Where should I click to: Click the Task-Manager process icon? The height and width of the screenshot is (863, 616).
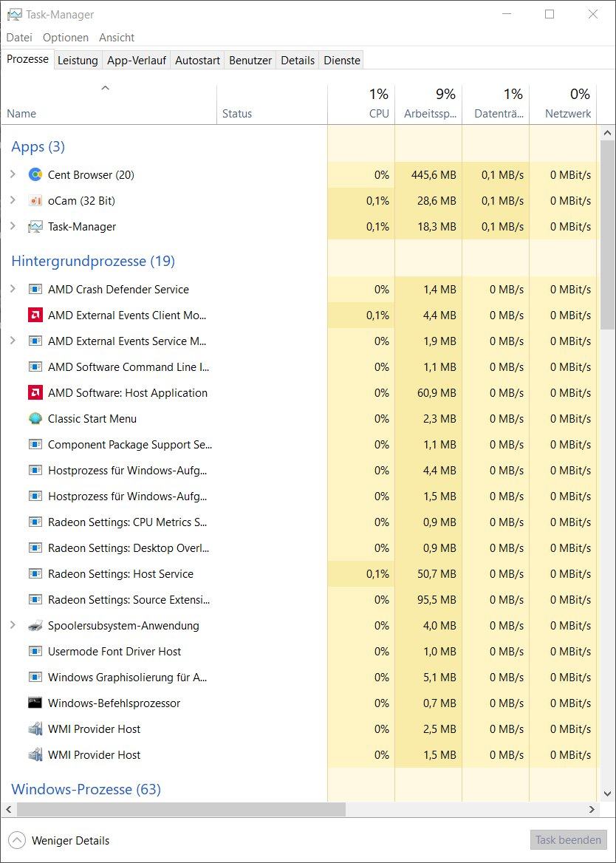[35, 227]
